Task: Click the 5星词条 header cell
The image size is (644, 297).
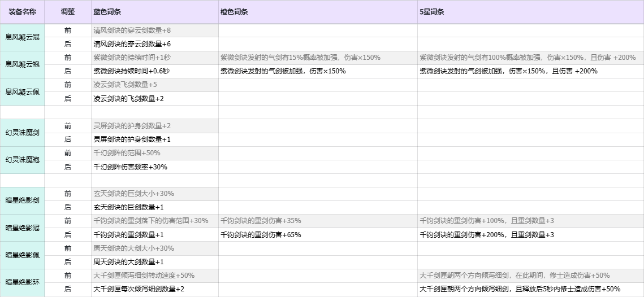Action: coord(530,12)
